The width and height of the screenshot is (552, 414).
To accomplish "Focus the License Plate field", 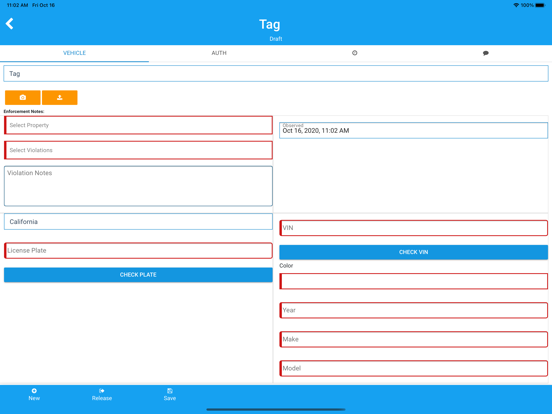I will pyautogui.click(x=138, y=250).
